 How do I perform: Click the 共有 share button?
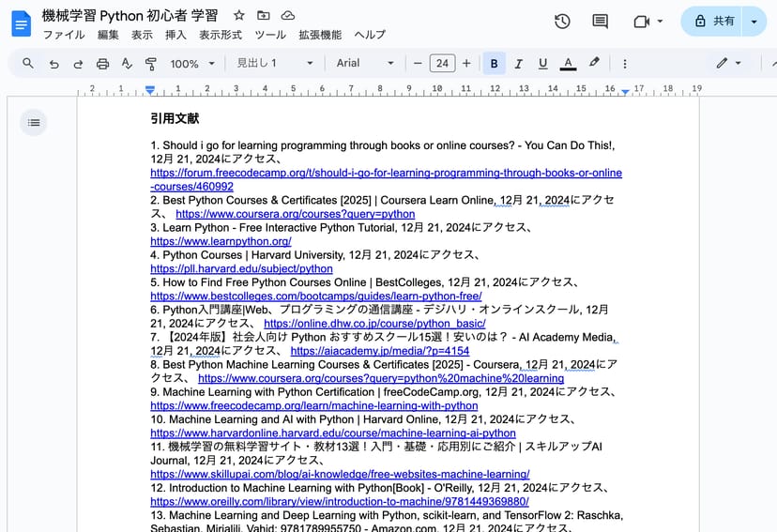712,22
